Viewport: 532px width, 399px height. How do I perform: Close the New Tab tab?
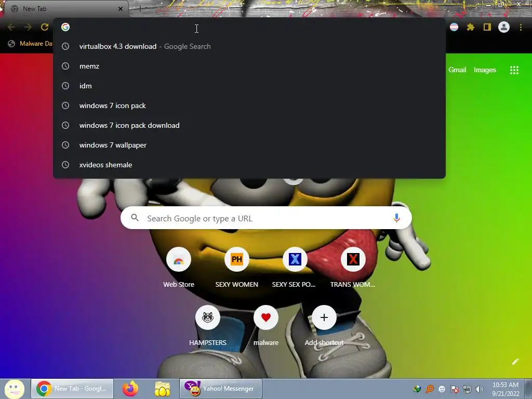121,9
